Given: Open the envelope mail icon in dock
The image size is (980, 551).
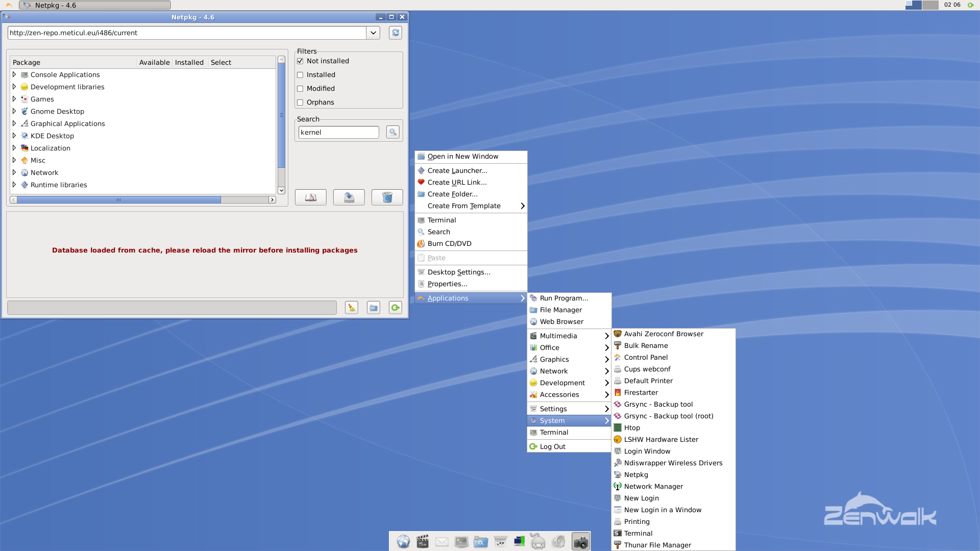Looking at the screenshot, I should click(x=442, y=541).
